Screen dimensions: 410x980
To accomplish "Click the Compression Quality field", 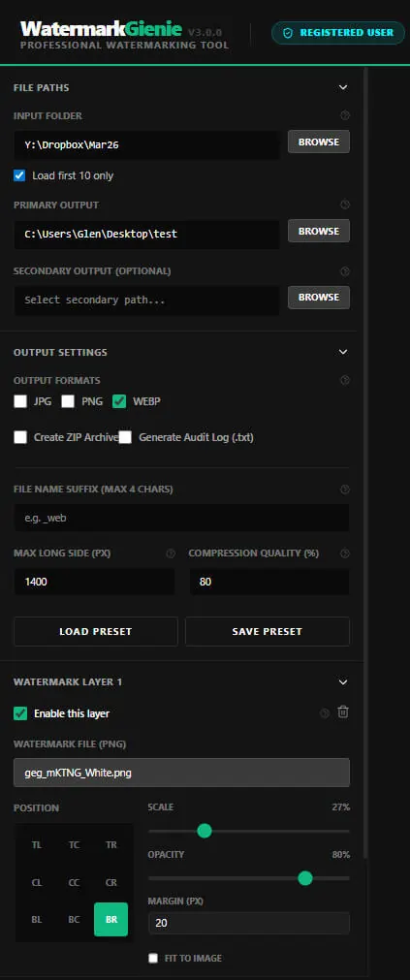I will coord(269,582).
